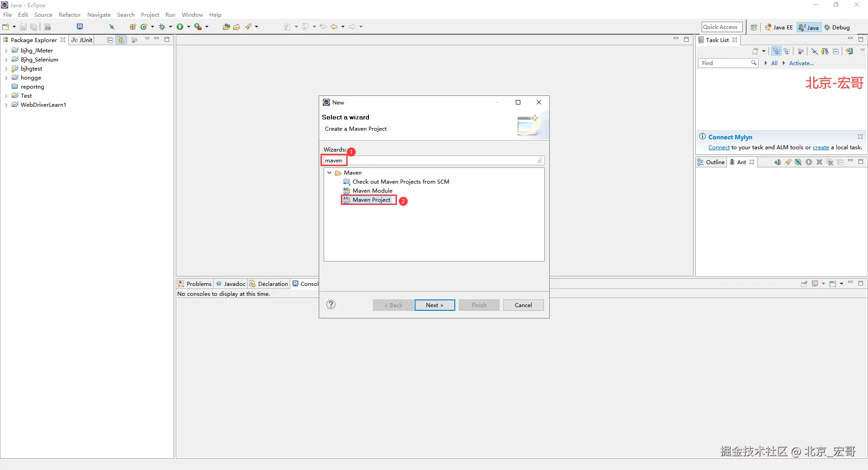Expand the WebDriverLearn1 project
Image resolution: width=868 pixels, height=470 pixels.
(6, 105)
